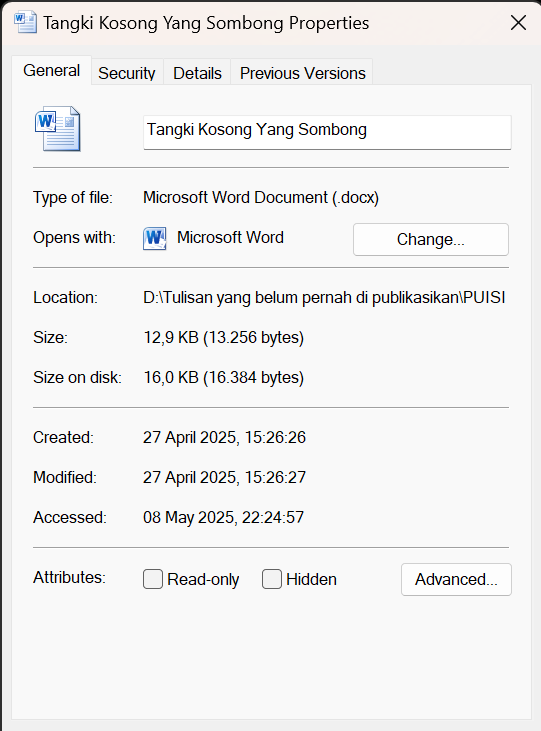Select the General tab
Screen dimensions: 541x731
52,70
